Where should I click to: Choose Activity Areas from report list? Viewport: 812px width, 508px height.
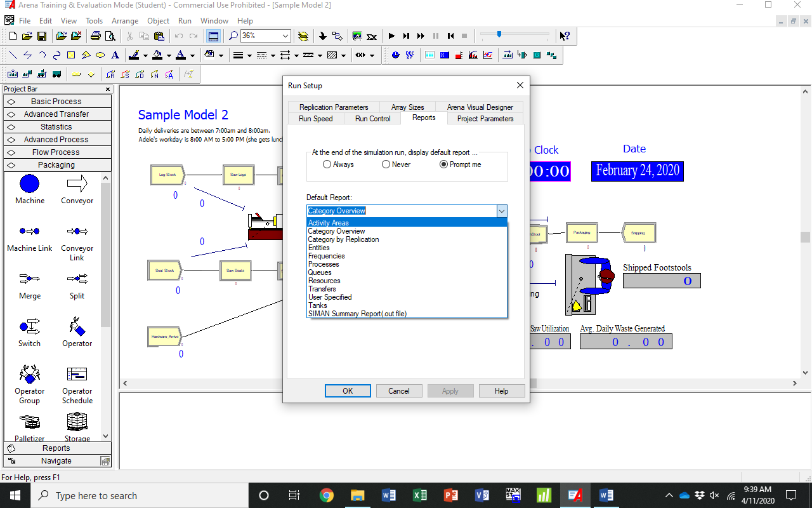click(x=407, y=223)
